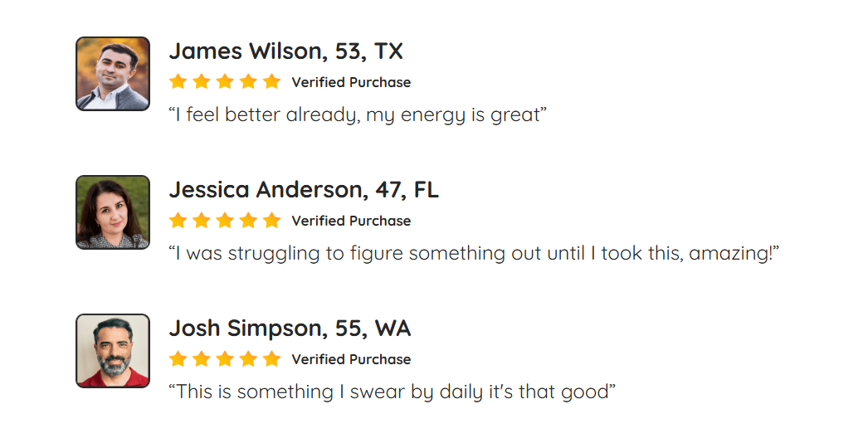Select the name Josh Simpson, 55, WA

290,328
